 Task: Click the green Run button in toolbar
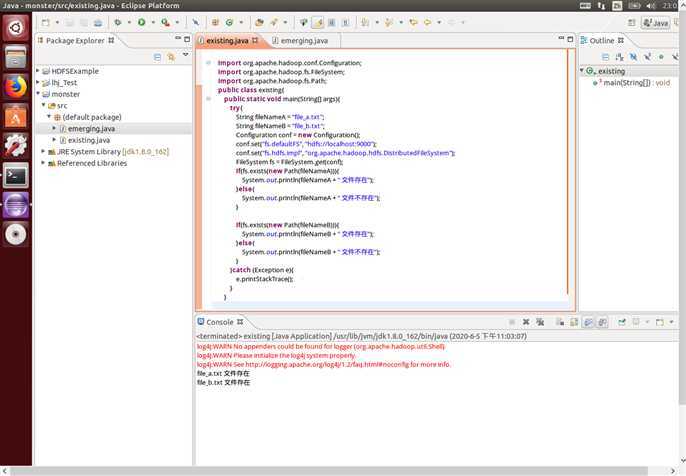click(141, 22)
